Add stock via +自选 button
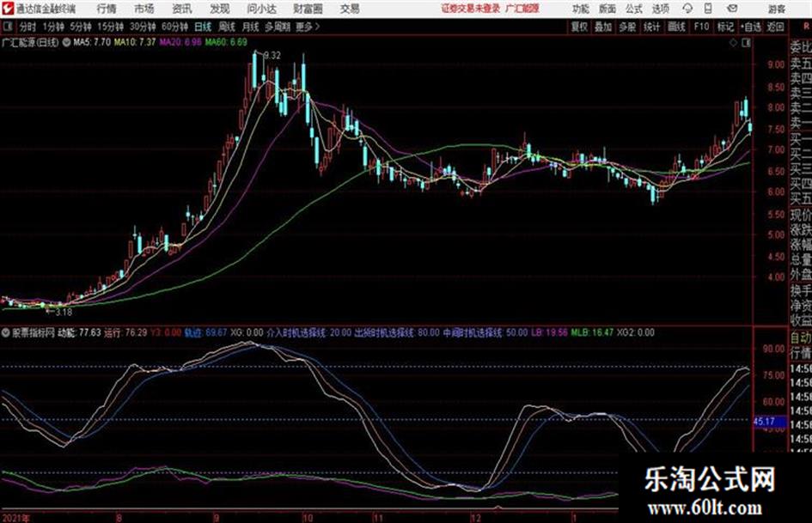 (751, 27)
